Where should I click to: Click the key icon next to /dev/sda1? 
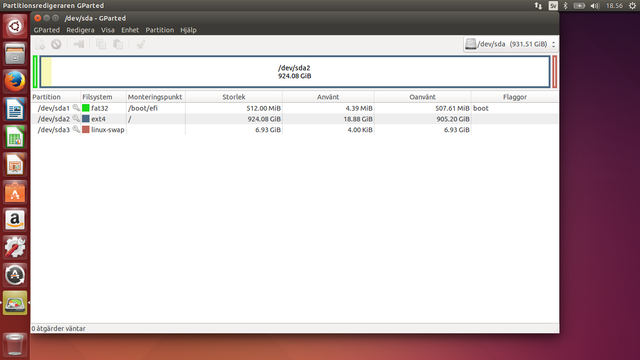76,108
